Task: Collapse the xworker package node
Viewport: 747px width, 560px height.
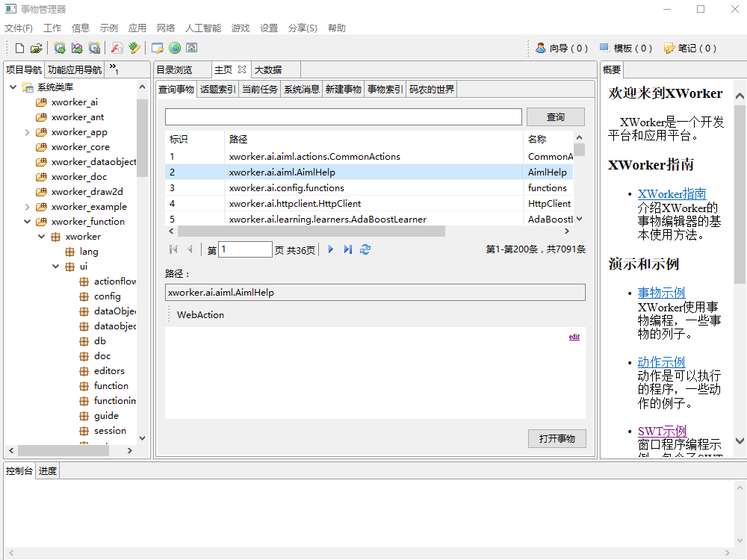Action: 41,236
